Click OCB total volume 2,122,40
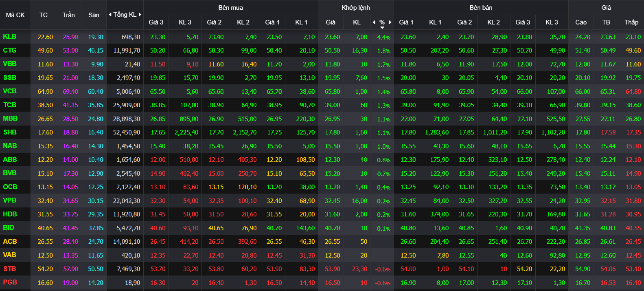 (128, 187)
